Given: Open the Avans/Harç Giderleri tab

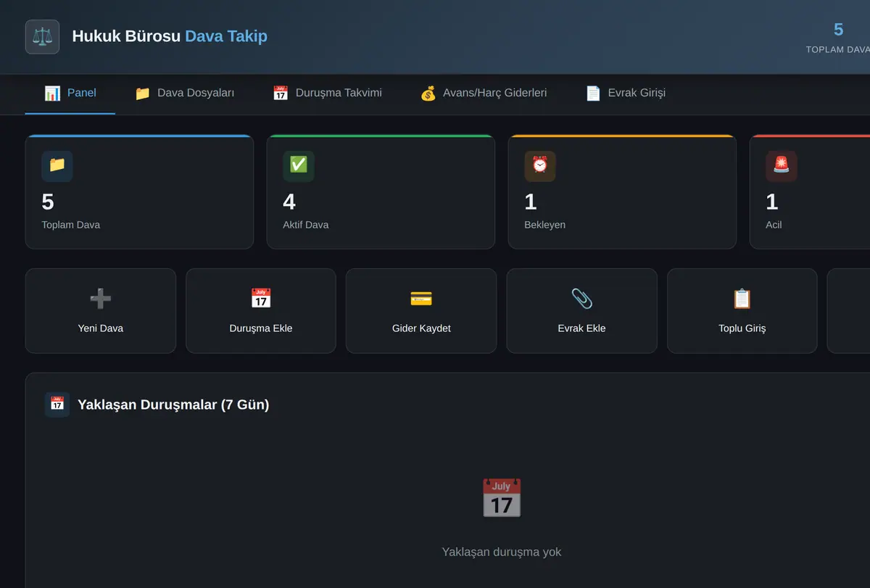Looking at the screenshot, I should (x=484, y=93).
